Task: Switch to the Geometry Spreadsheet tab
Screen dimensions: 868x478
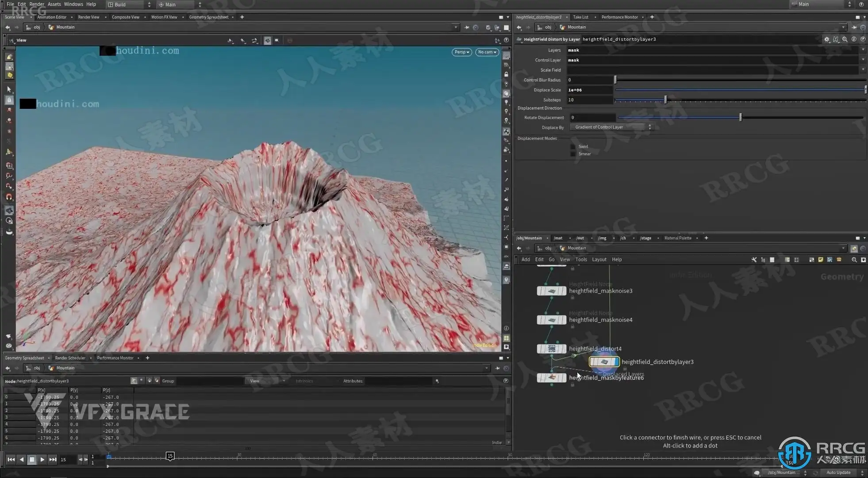Action: (x=208, y=17)
